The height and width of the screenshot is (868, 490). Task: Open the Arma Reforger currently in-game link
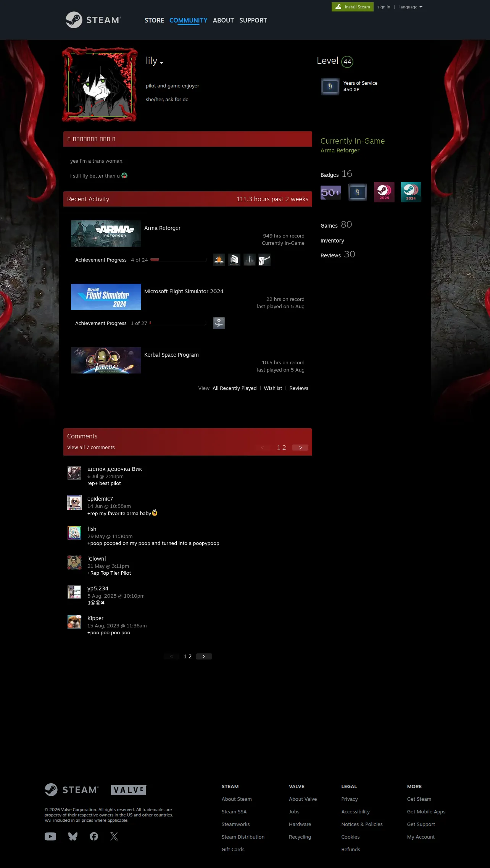click(340, 150)
